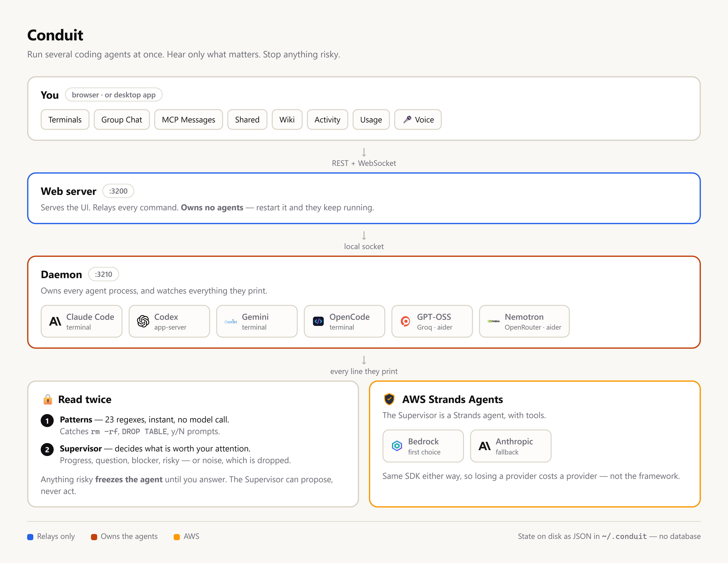Open the Terminals tab
728x563 pixels.
(x=65, y=120)
